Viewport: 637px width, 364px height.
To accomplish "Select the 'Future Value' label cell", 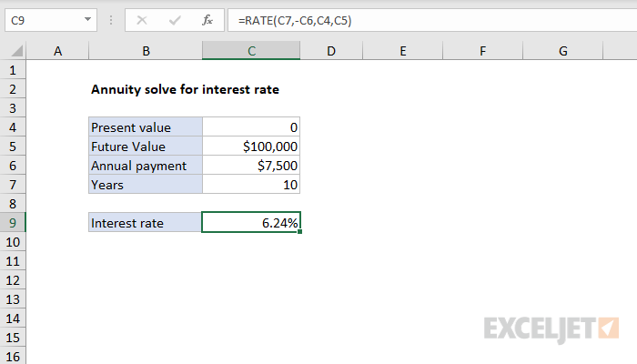I will pos(146,147).
